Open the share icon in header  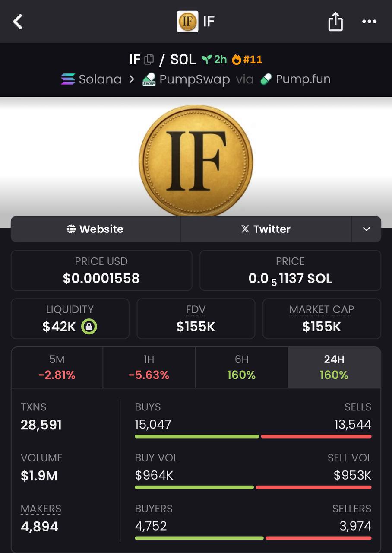click(335, 21)
